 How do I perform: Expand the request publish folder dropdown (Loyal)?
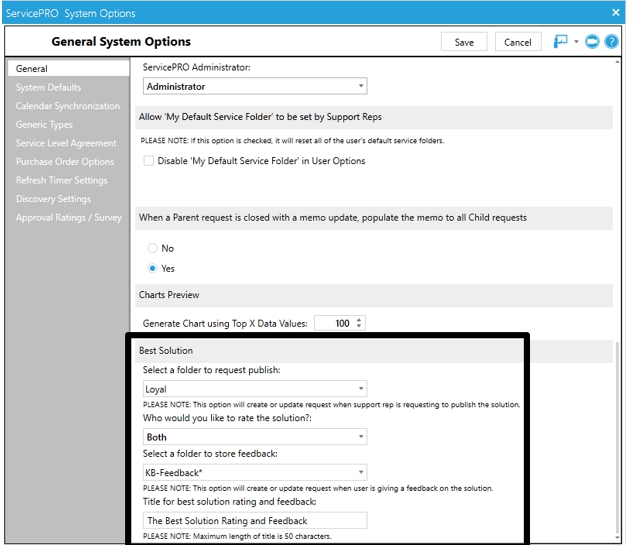[x=255, y=388]
